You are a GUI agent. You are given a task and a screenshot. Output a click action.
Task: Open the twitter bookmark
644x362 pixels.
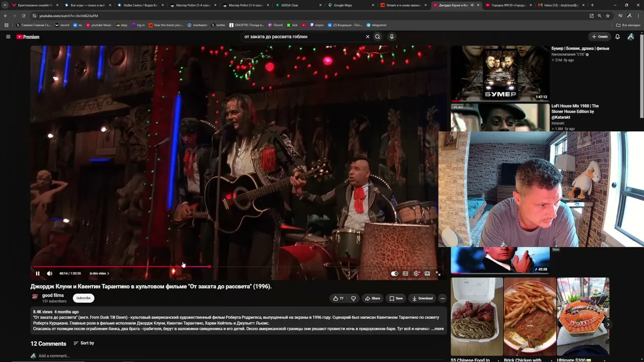coord(218,25)
